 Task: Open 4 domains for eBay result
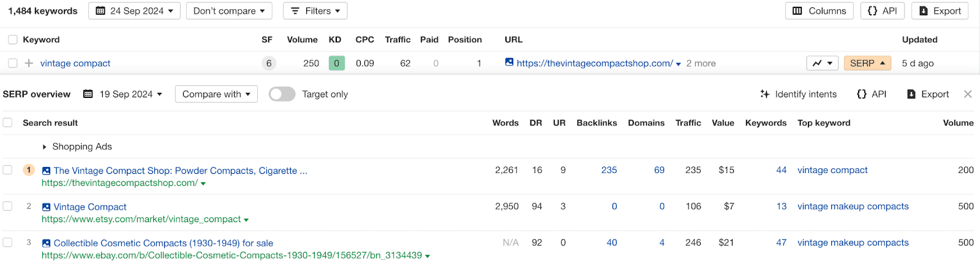pos(661,242)
